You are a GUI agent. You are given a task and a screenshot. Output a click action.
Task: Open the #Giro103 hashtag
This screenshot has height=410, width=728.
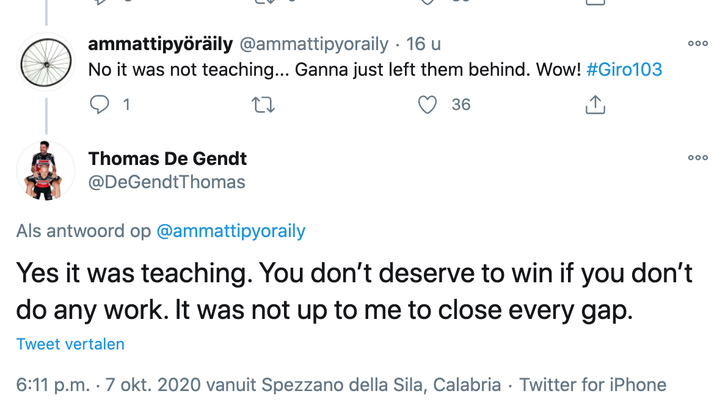pos(623,70)
